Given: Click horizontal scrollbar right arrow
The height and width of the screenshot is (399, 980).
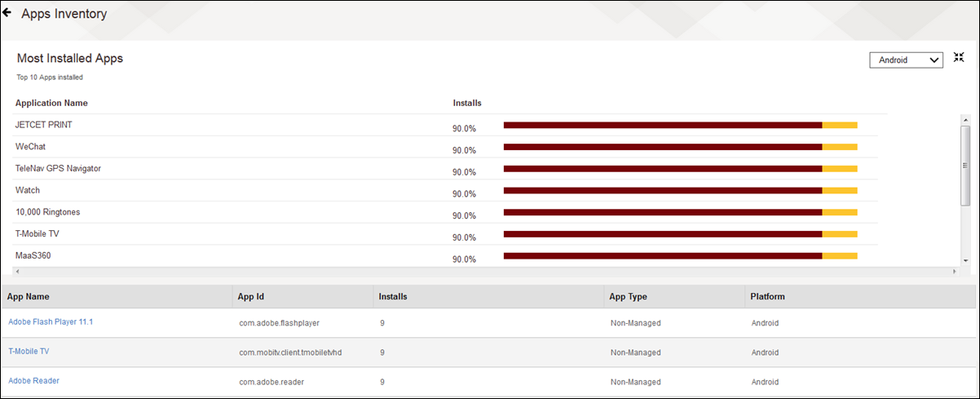Looking at the screenshot, I should 956,271.
